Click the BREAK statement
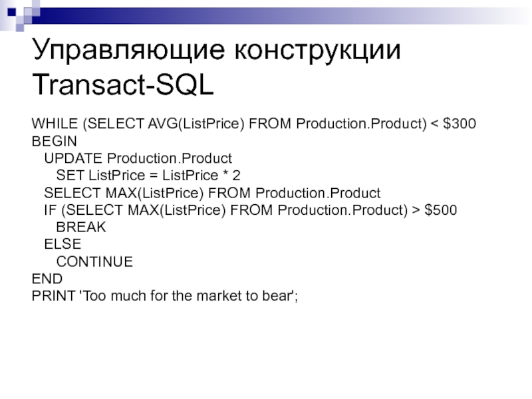Screen dimensions: 532x399 pyautogui.click(x=81, y=227)
